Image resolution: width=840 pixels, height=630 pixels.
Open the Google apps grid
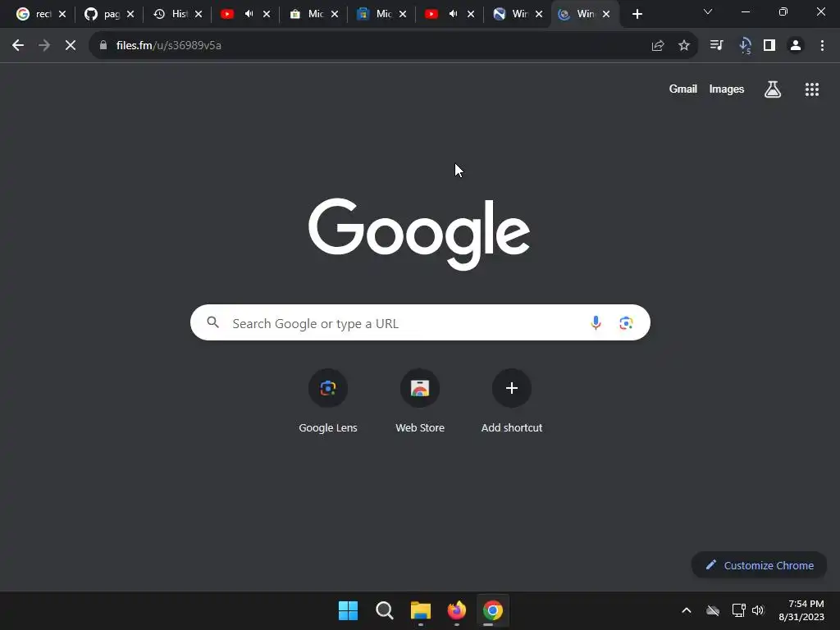pos(812,89)
